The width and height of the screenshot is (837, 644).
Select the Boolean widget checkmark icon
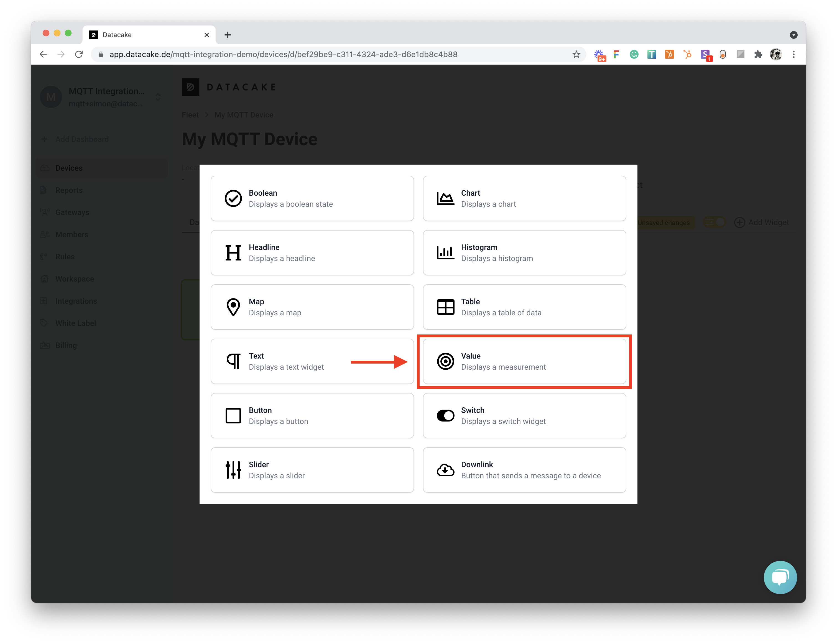click(233, 198)
